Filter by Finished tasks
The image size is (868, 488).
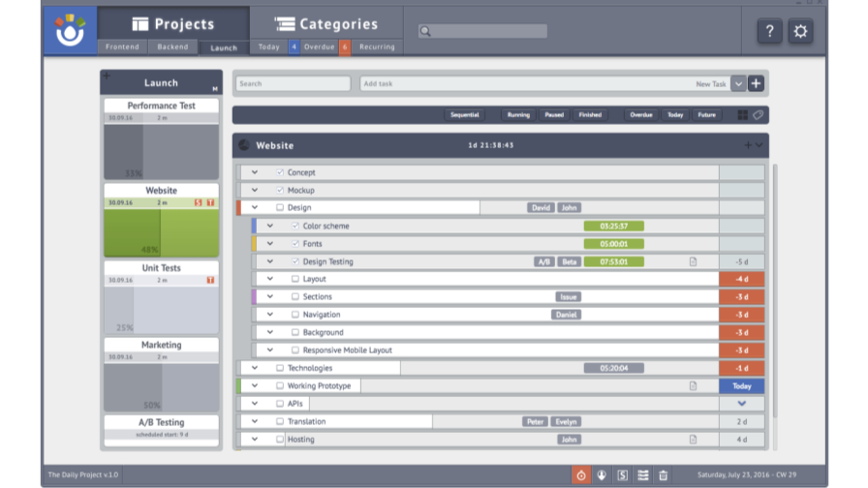point(590,115)
